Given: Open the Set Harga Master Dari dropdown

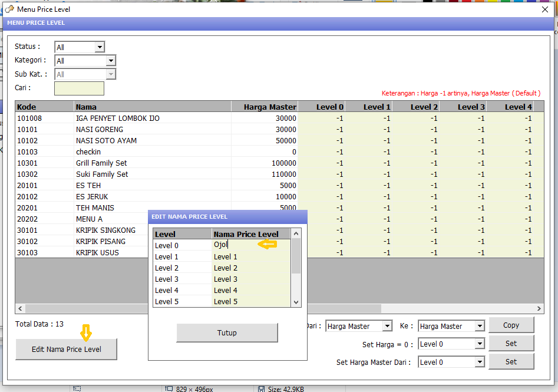Looking at the screenshot, I should tap(479, 362).
